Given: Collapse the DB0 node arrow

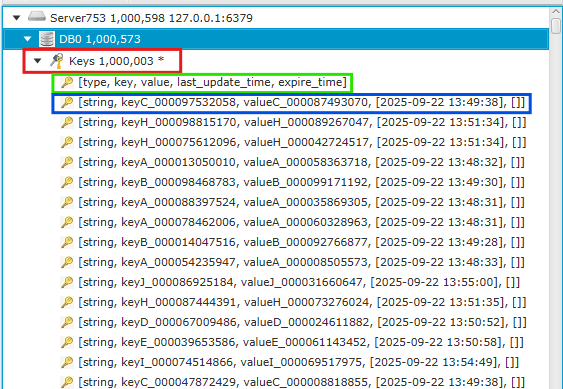Looking at the screenshot, I should click(x=28, y=39).
